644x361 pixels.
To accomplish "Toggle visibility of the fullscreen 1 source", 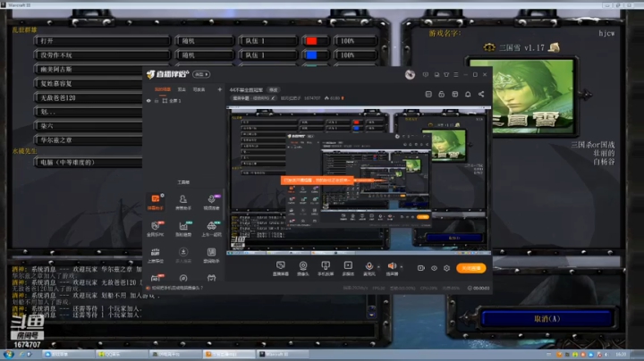I will pos(148,100).
